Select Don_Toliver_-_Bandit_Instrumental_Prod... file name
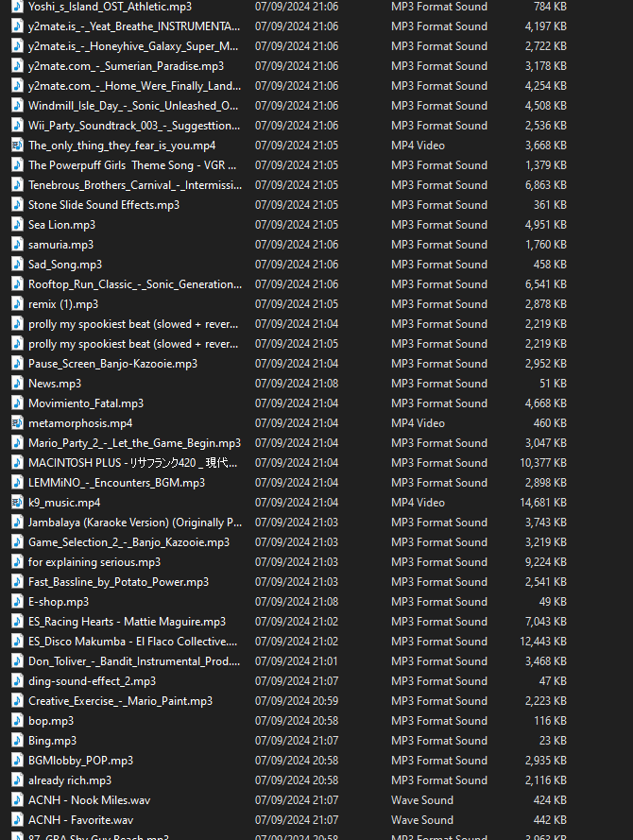 [x=134, y=660]
